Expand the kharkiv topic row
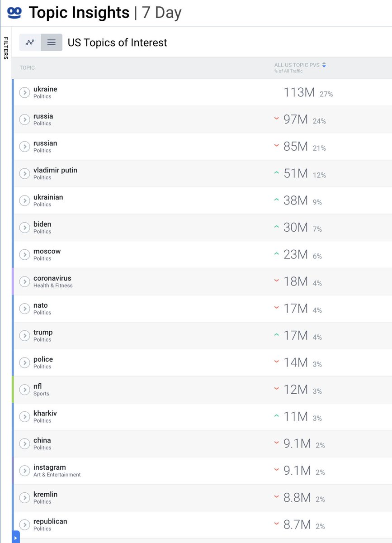 coord(24,417)
